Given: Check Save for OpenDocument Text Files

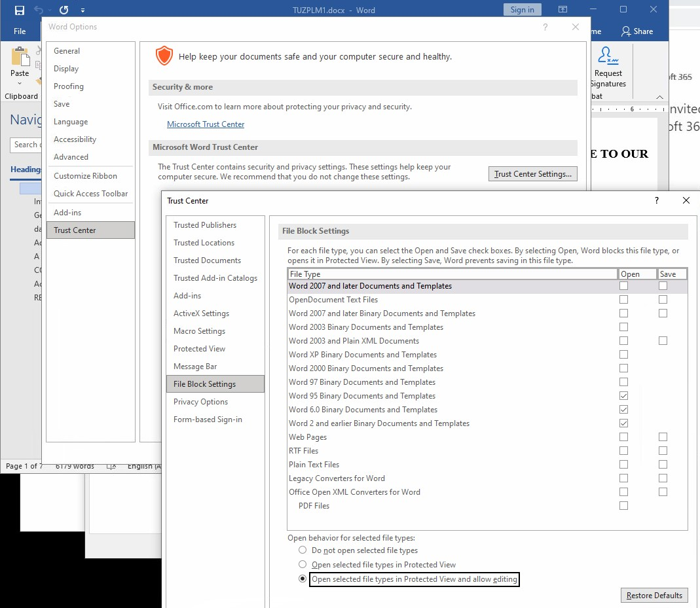Looking at the screenshot, I should [663, 300].
